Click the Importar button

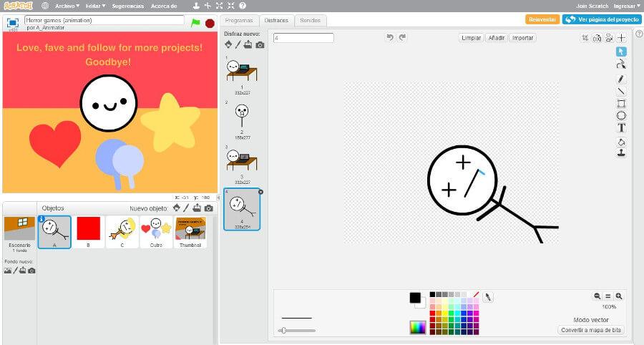pos(523,38)
